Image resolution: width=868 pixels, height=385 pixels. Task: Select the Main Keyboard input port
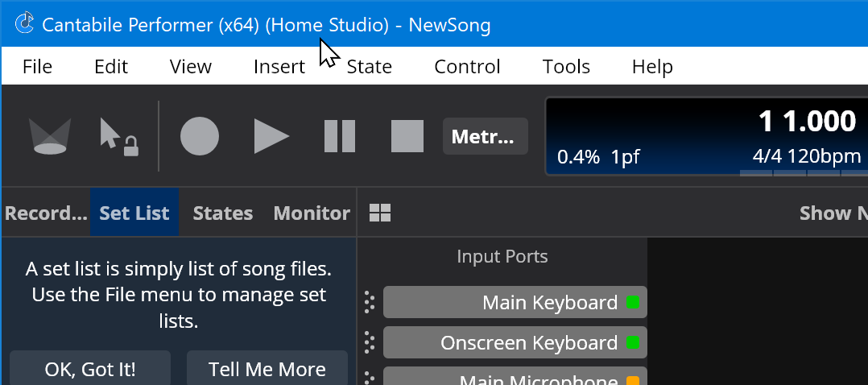coord(515,303)
